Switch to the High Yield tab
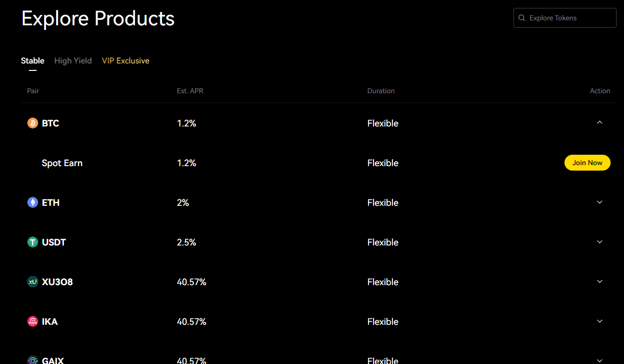Image resolution: width=624 pixels, height=364 pixels. pyautogui.click(x=73, y=61)
